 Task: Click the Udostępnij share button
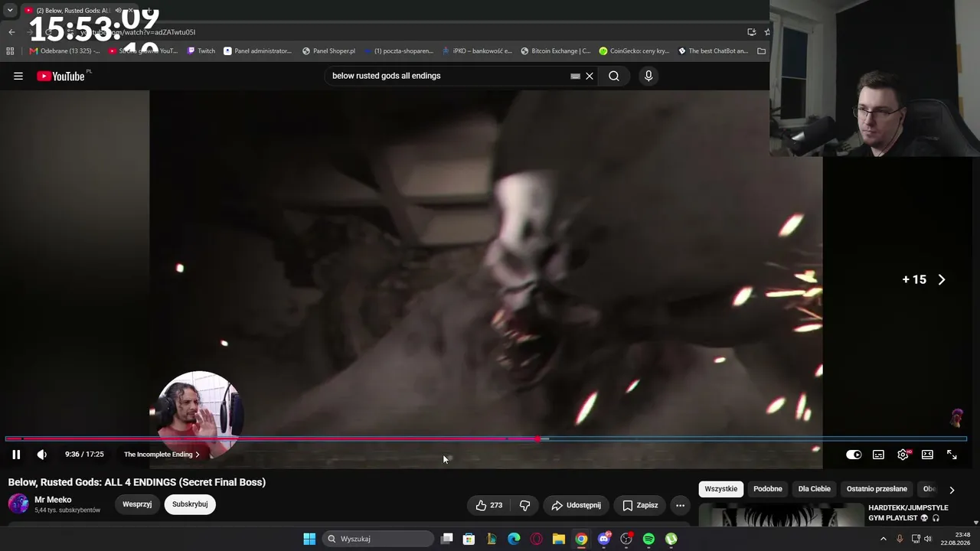(576, 505)
